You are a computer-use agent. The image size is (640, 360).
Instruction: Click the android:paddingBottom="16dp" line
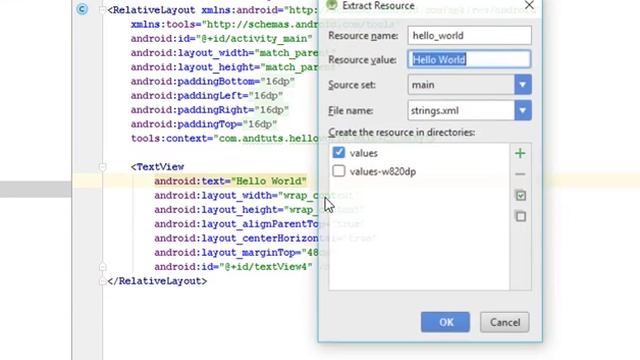[213, 81]
